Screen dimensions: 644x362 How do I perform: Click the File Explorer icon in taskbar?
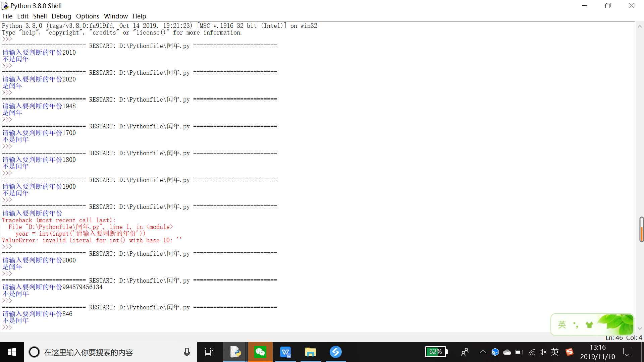(x=311, y=352)
